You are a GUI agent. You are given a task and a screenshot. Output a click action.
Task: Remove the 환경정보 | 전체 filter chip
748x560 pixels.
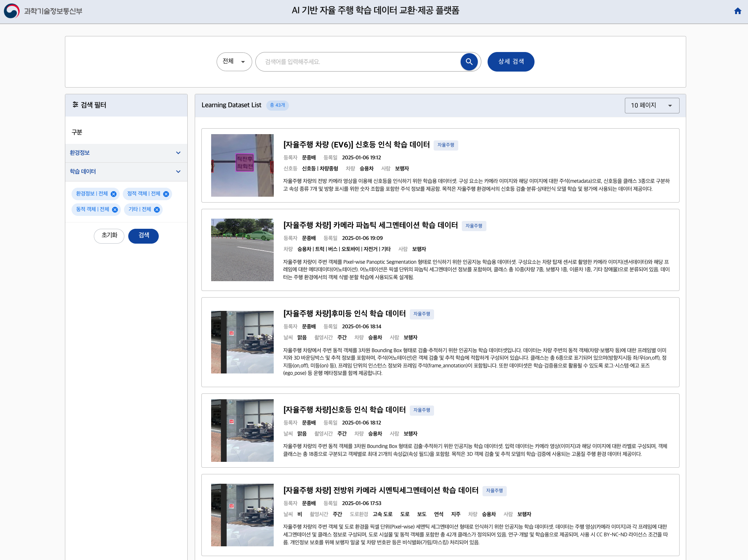113,194
